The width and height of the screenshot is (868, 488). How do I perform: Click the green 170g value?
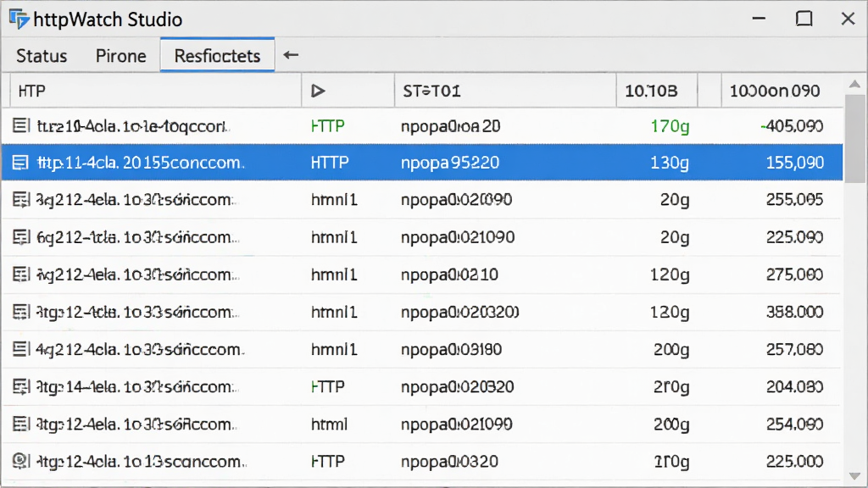(670, 127)
